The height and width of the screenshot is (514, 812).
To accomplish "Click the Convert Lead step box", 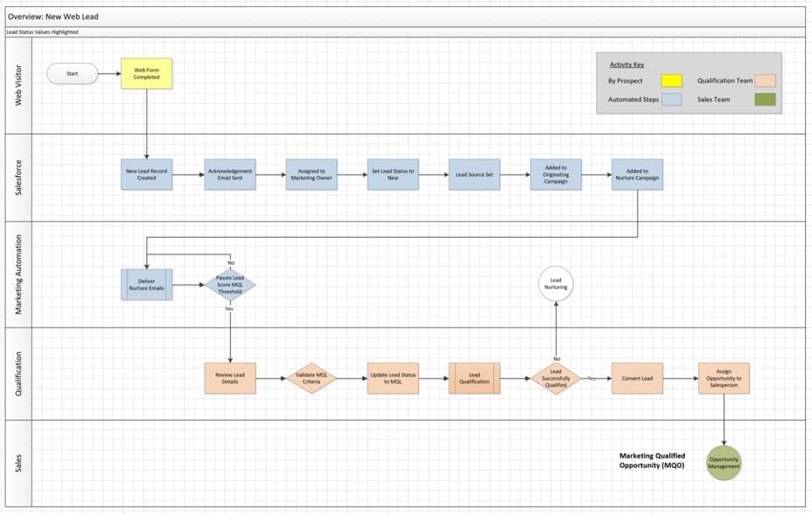I will point(638,378).
